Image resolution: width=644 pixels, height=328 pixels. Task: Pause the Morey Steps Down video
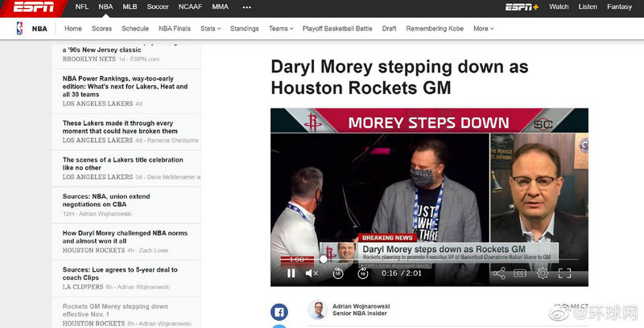(291, 273)
